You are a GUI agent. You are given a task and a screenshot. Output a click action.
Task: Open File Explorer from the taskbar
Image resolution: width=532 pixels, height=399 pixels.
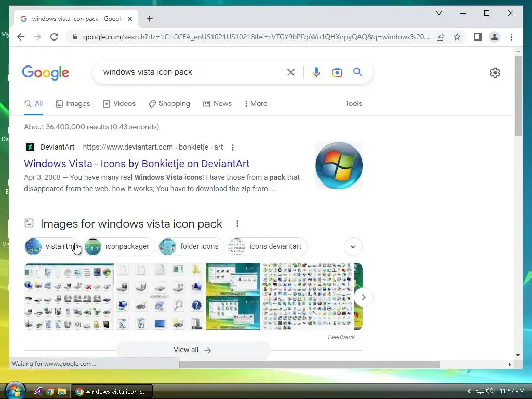62,392
